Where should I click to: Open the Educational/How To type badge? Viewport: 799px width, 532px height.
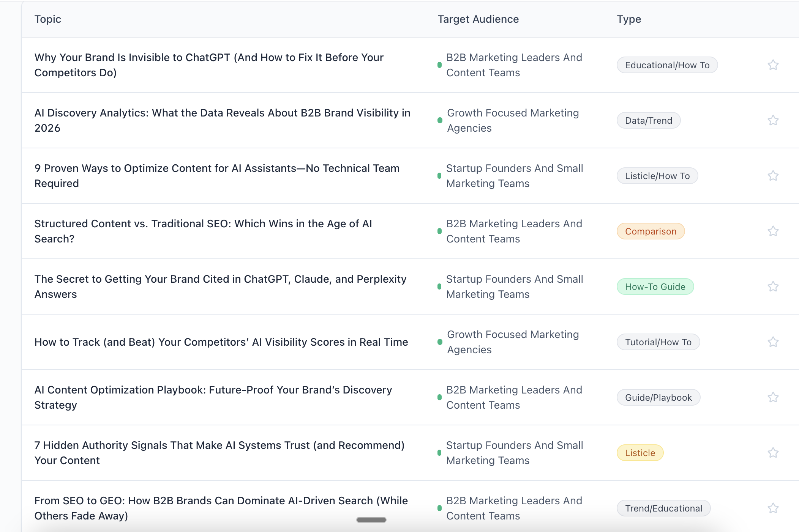click(667, 65)
